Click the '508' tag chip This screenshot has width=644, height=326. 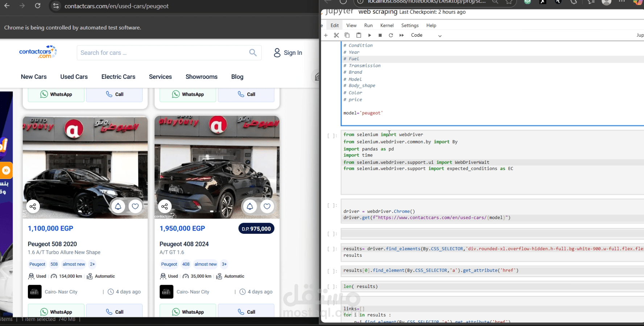(54, 264)
